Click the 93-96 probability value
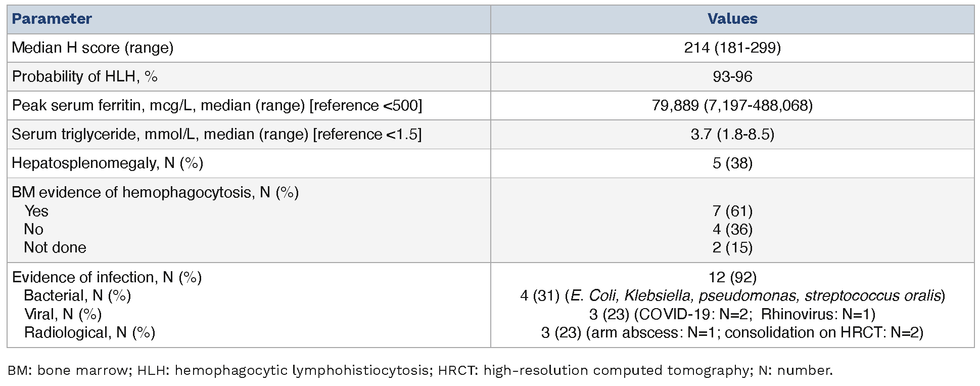This screenshot has height=386, width=980. 732,77
